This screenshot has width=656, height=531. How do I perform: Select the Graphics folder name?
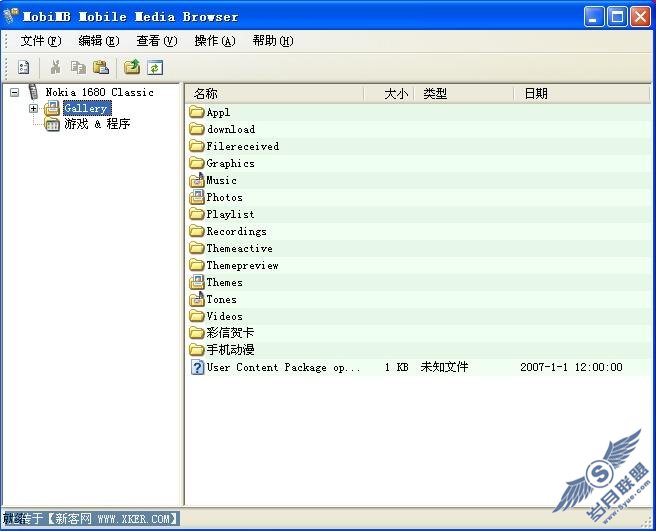[x=231, y=163]
